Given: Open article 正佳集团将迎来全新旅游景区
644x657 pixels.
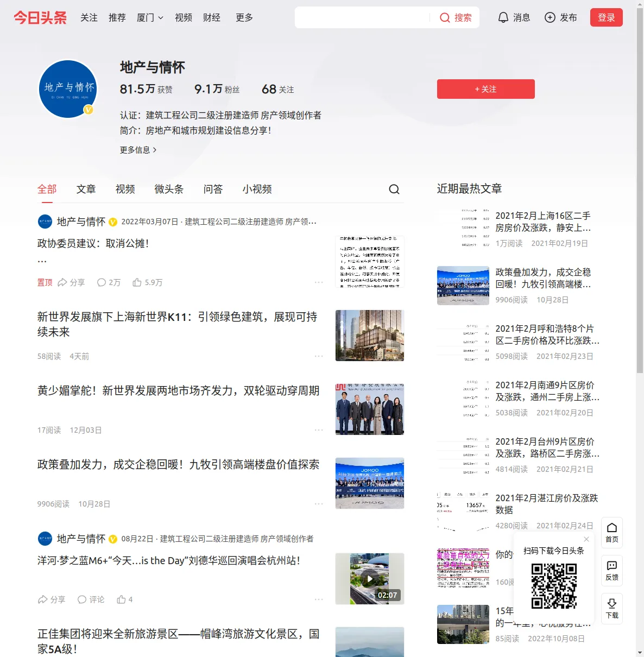Looking at the screenshot, I should (178, 641).
